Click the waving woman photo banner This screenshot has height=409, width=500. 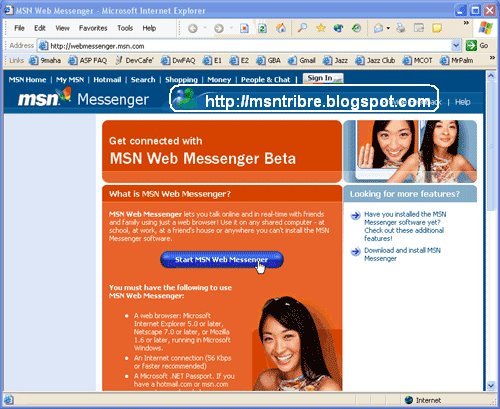(410, 151)
